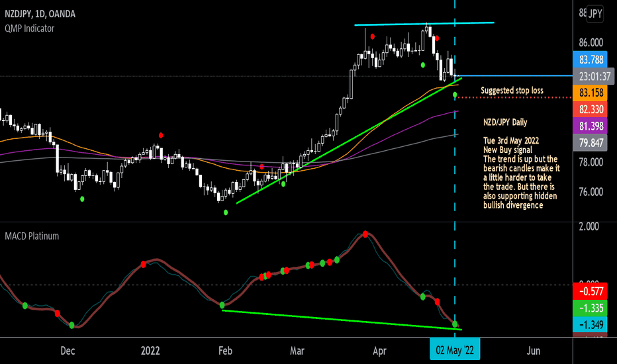Click the blue 83.788 price label
The image size is (617, 364).
[591, 60]
